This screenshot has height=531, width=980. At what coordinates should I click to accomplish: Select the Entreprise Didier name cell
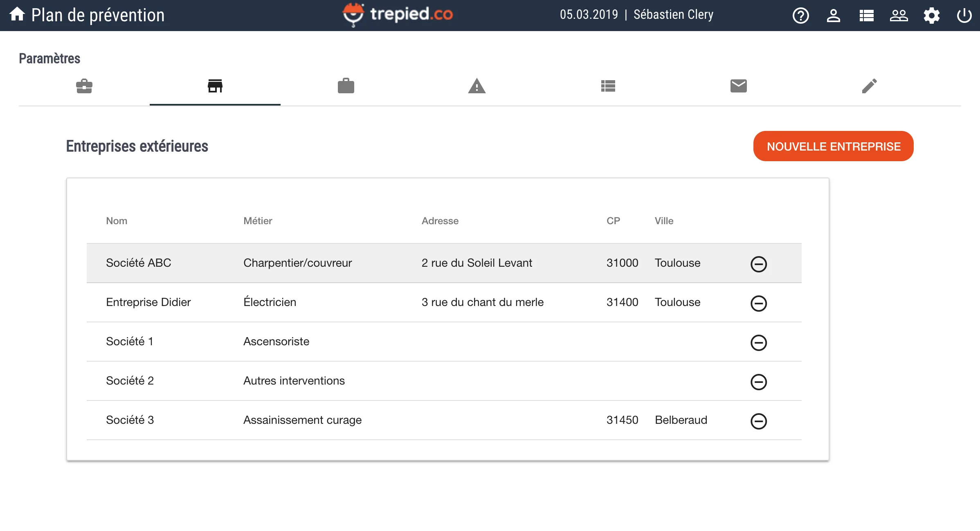point(148,302)
